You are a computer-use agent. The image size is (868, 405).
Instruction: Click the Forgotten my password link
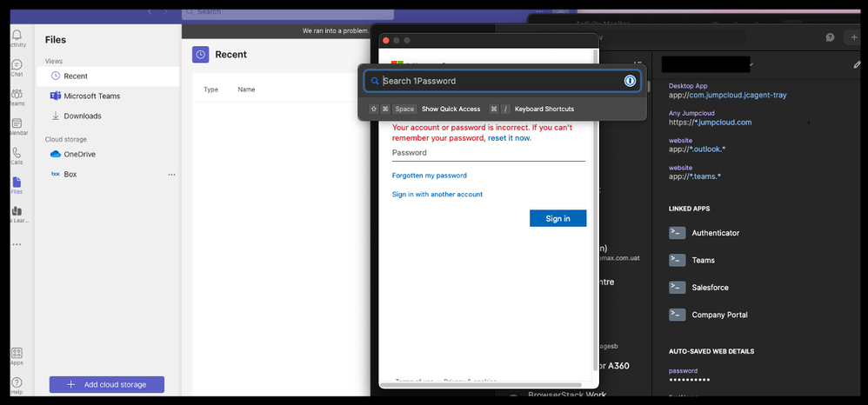[429, 176]
